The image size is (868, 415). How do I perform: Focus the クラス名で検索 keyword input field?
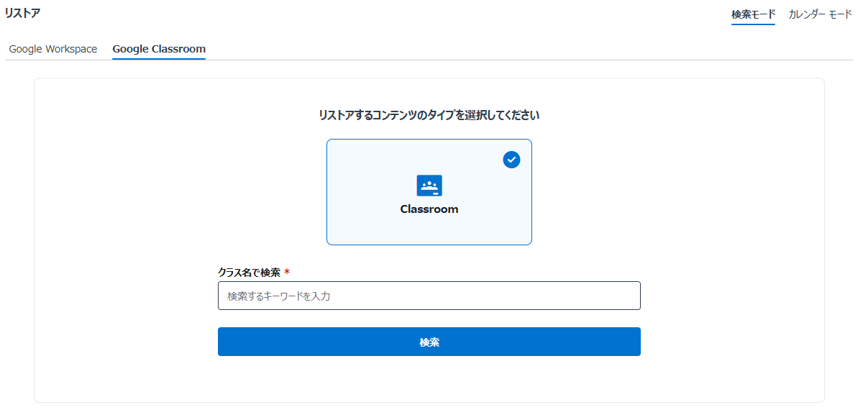[x=429, y=296]
